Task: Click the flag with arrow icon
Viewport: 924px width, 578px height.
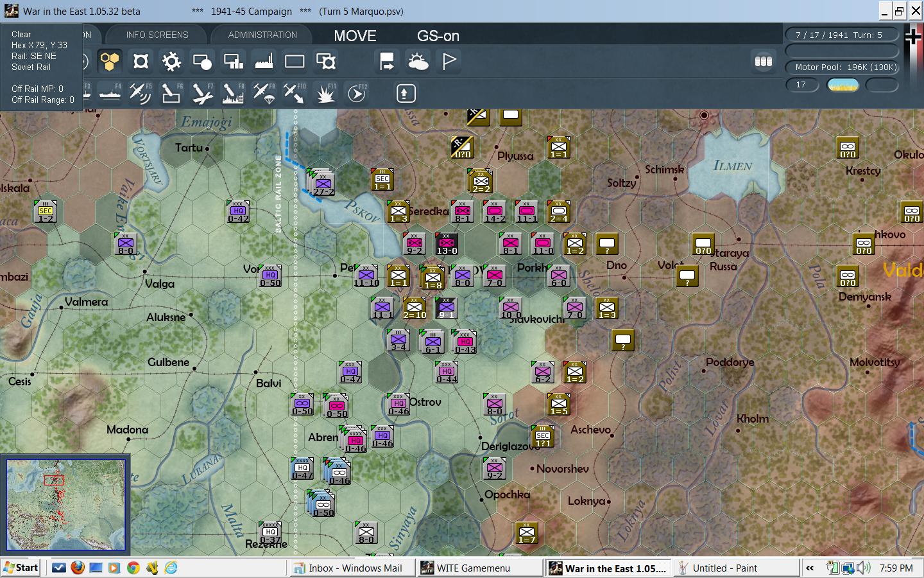Action: 387,62
